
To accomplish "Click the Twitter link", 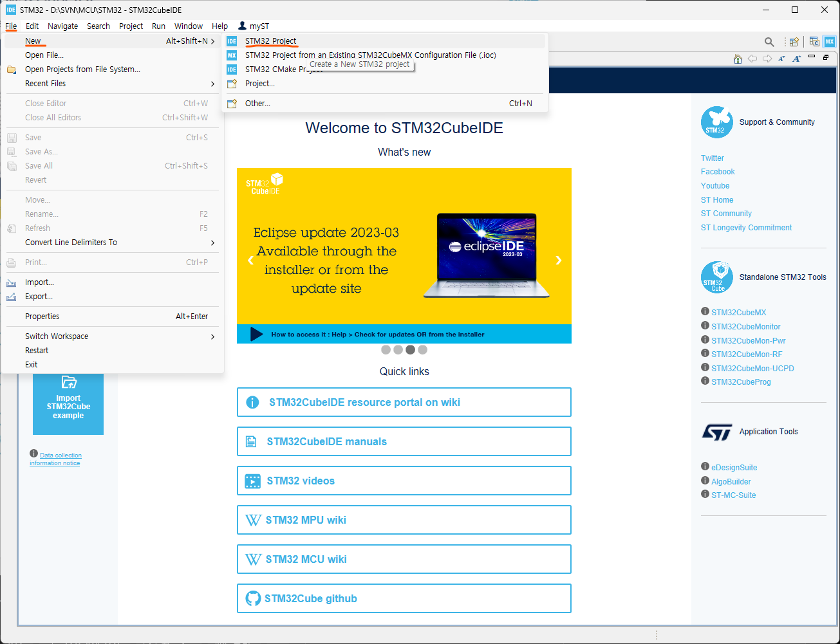I will click(x=713, y=158).
